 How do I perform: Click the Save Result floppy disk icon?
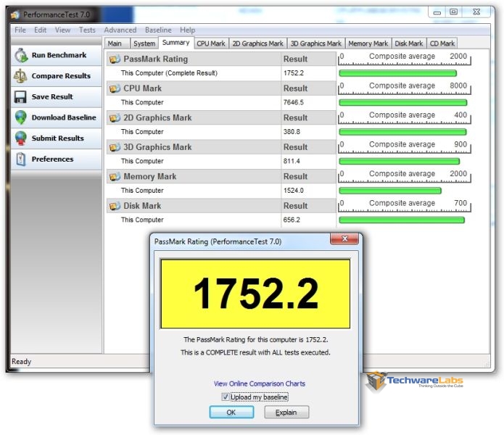(x=20, y=96)
